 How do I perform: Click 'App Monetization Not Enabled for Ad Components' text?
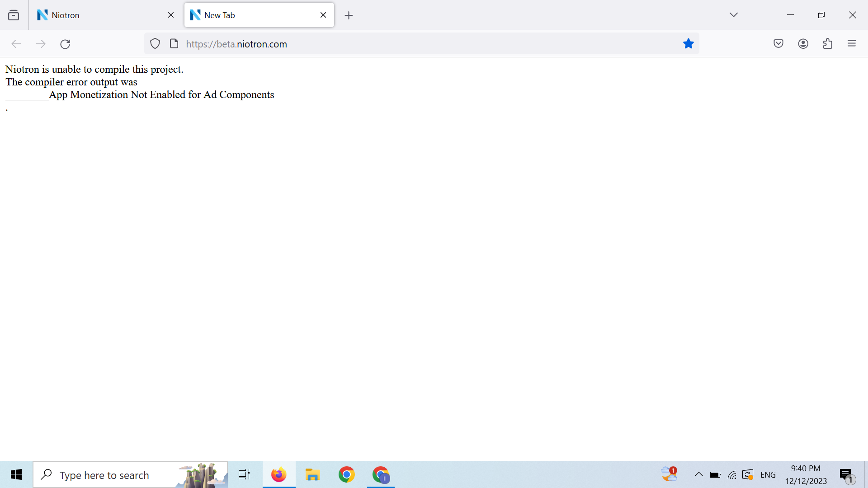click(161, 95)
